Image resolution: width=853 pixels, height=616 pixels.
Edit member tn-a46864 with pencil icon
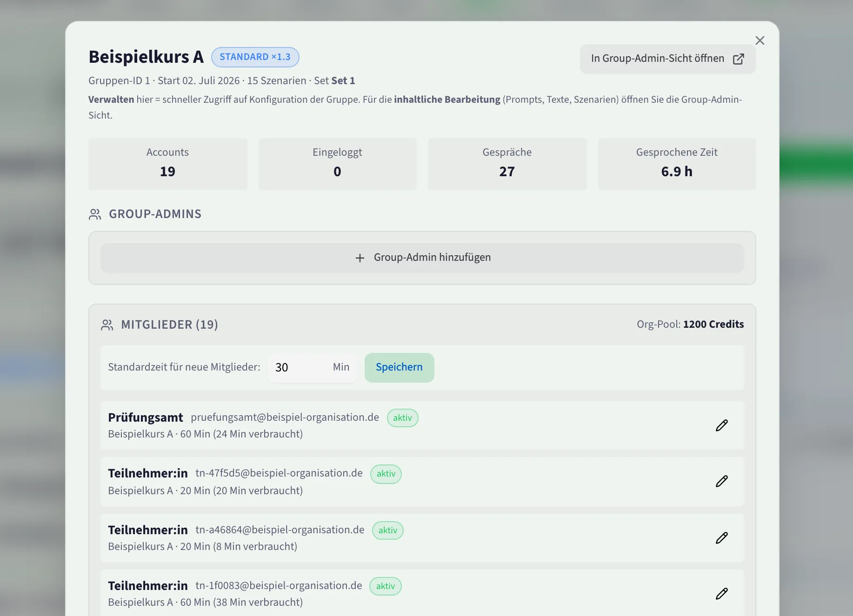[x=721, y=538]
